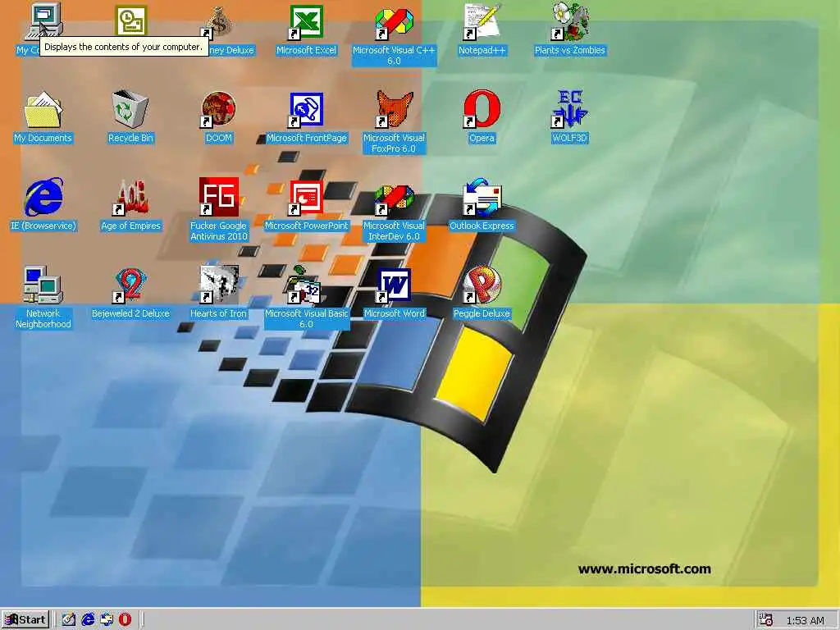Screen dimensions: 840x630
Task: Click the 1:53 AM taskbar clock
Action: [806, 620]
